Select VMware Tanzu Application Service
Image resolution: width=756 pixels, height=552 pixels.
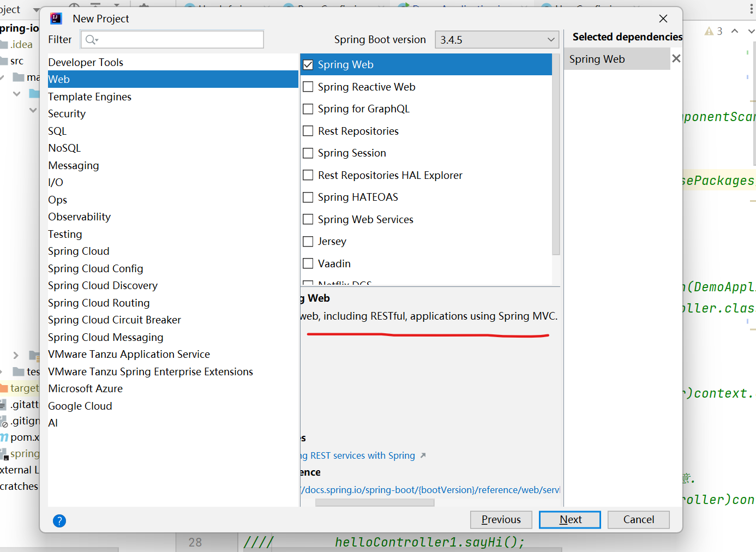[173, 354]
